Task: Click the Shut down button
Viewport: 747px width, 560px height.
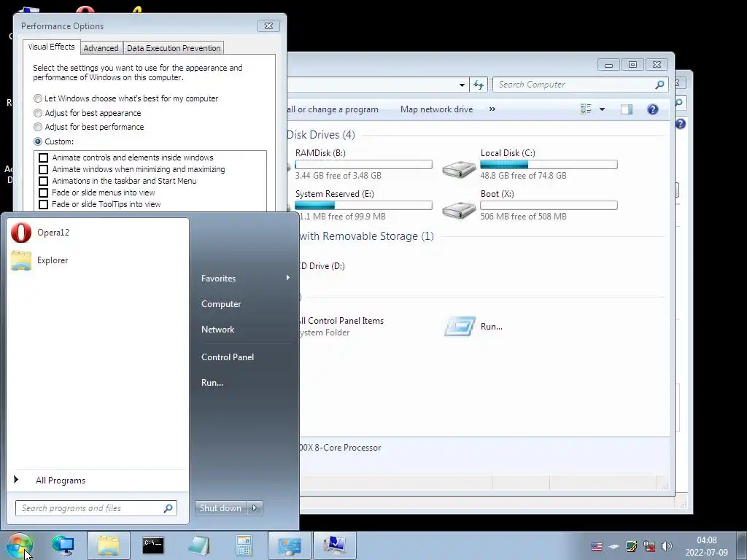Action: 220,508
